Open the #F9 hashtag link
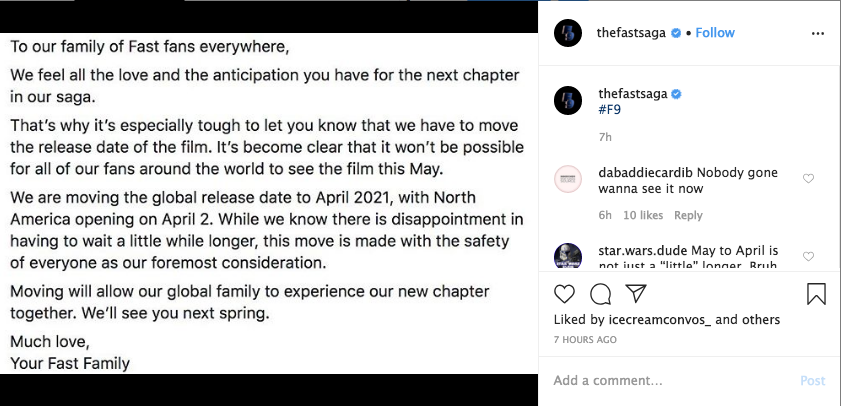The height and width of the screenshot is (406, 841). pyautogui.click(x=612, y=110)
